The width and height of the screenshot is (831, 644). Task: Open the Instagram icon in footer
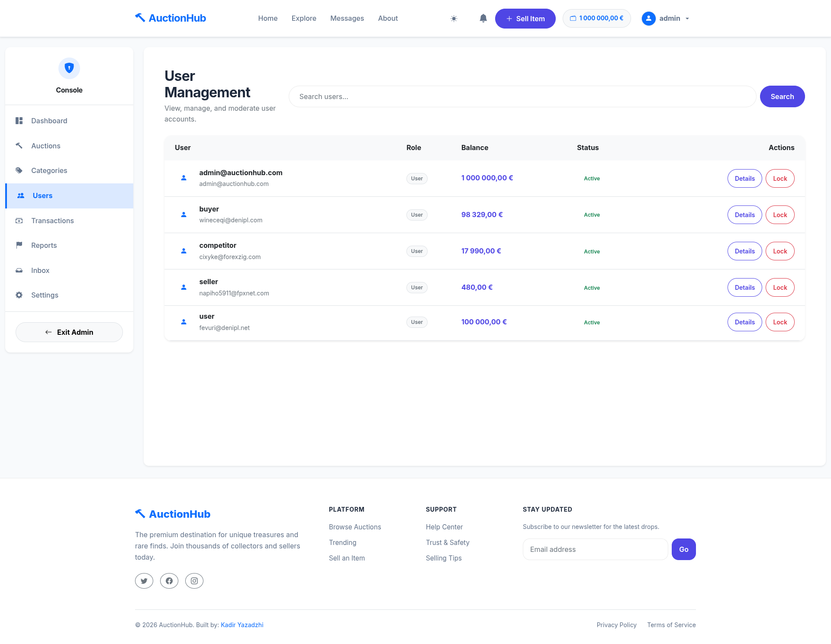coord(194,581)
